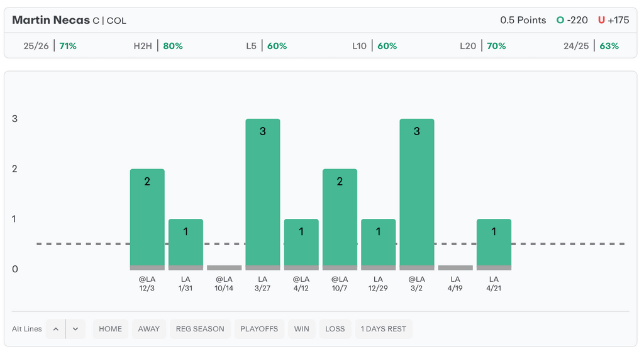Select the L5 hit rate tab
The width and height of the screenshot is (644, 354).
point(266,46)
